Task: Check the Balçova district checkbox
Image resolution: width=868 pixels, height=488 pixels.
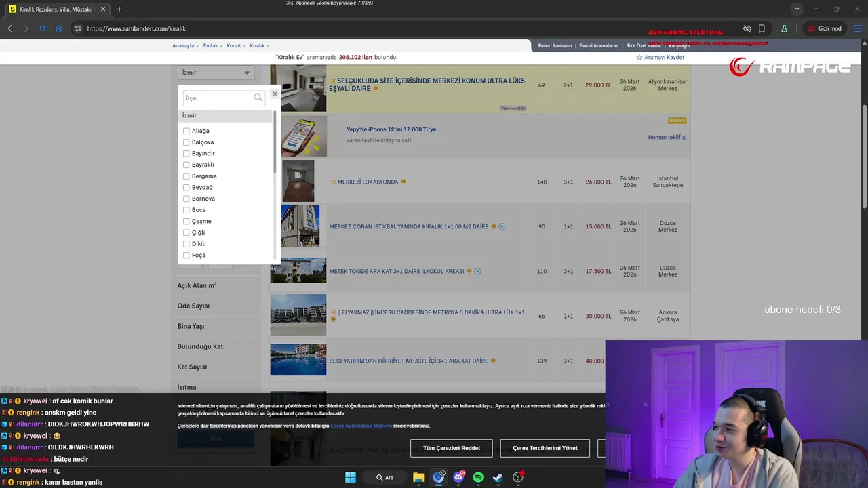Action: pos(186,142)
